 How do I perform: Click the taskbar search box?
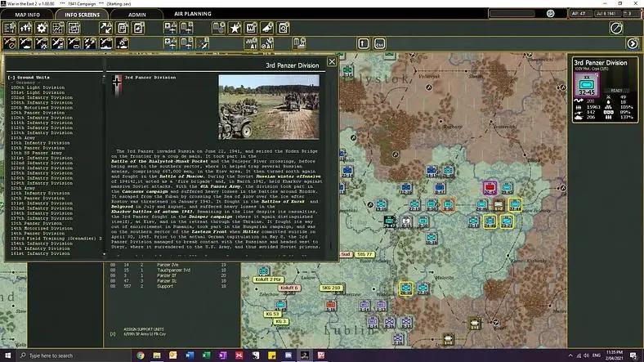pos(74,355)
